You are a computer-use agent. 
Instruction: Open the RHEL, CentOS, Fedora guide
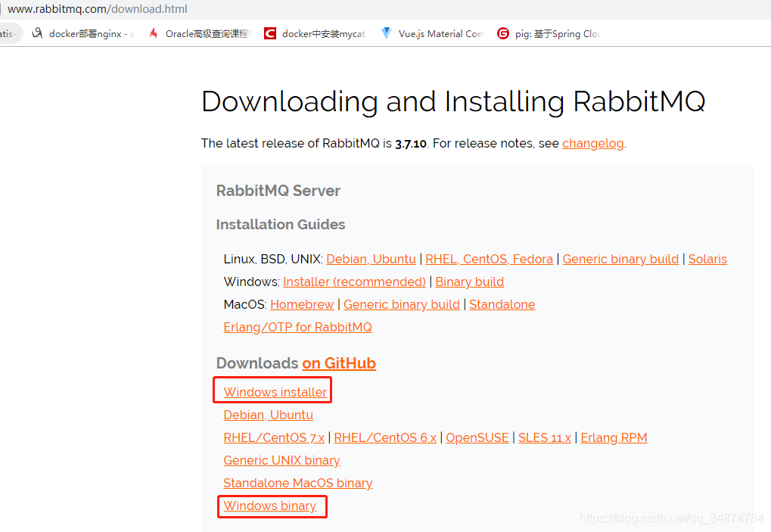click(x=489, y=259)
